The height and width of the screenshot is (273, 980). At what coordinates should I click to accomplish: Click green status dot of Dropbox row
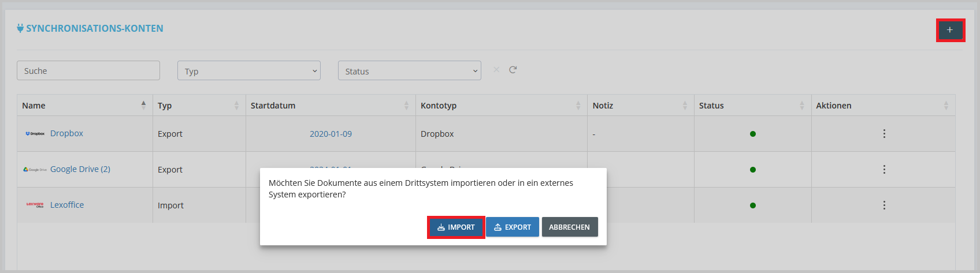pyautogui.click(x=752, y=134)
